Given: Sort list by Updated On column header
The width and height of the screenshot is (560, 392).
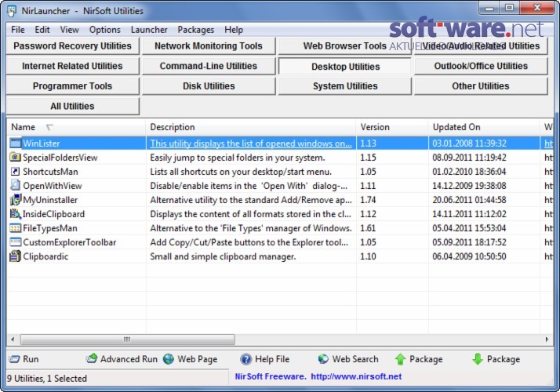Looking at the screenshot, I should (x=484, y=127).
